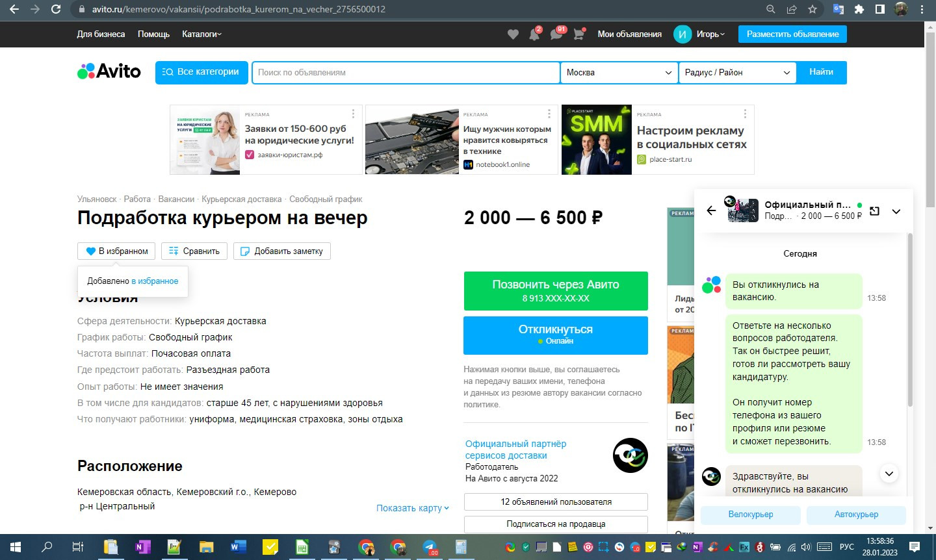Viewport: 936px width, 560px height.
Task: Open Официальный партнёр сервисов доставки profile link
Action: (515, 450)
